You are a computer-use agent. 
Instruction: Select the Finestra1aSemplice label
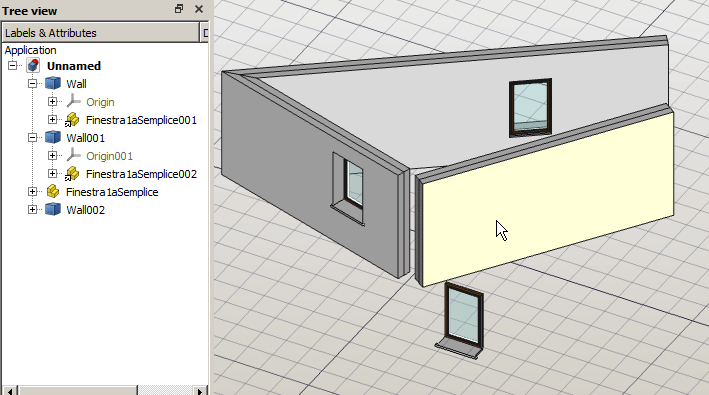[x=112, y=192]
